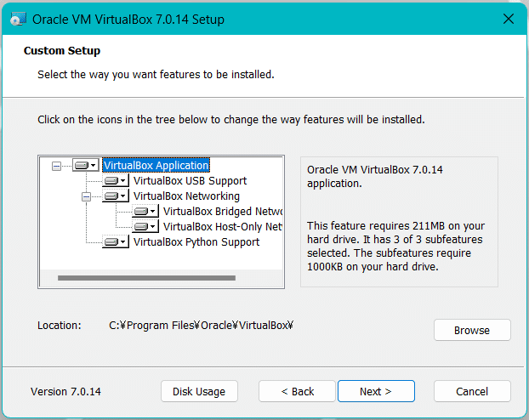Click the Bridged Networking feature drive icon

145,212
